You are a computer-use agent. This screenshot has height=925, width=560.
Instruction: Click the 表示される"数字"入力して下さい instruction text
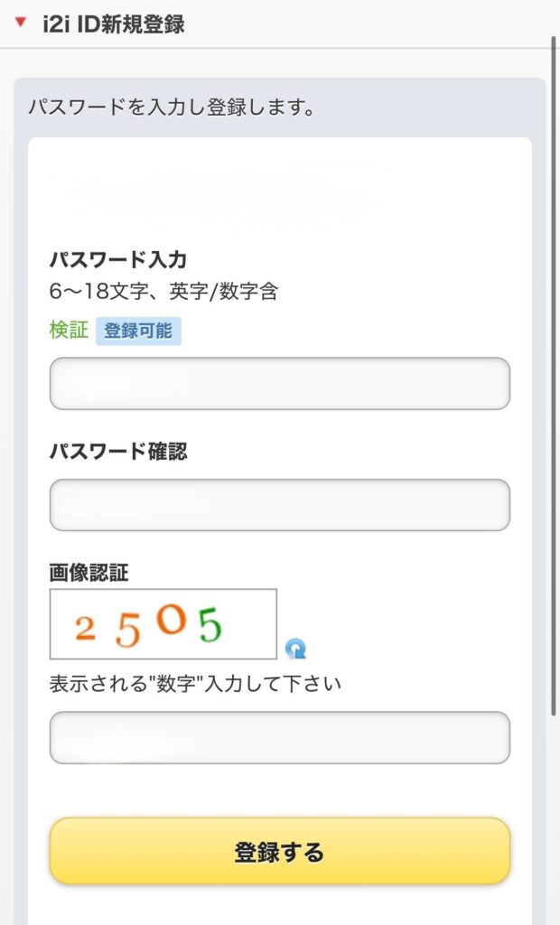pos(195,683)
